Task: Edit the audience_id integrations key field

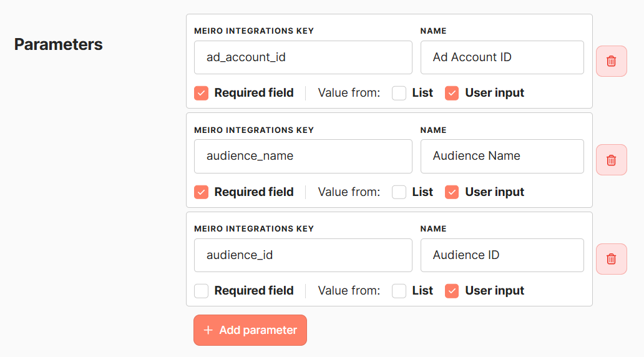Action: 303,255
